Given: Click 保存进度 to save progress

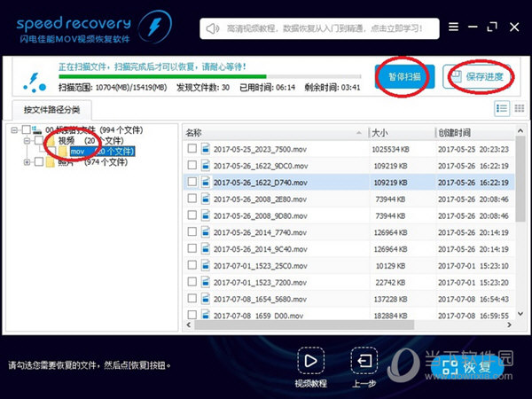Looking at the screenshot, I should point(479,76).
